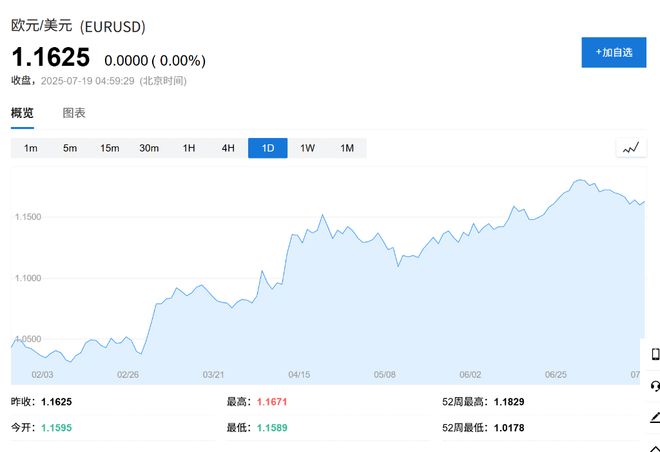Click the active 1D interval button
Image resolution: width=660 pixels, height=452 pixels.
(x=268, y=148)
